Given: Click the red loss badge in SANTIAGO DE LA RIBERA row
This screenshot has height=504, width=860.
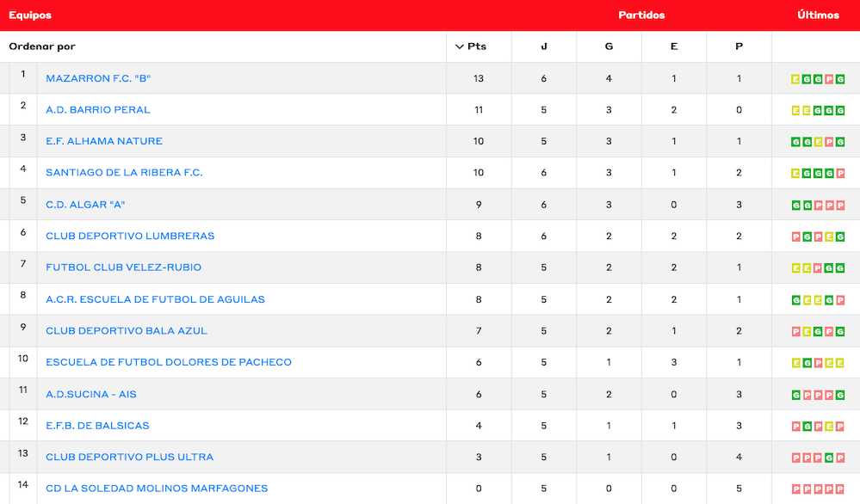Looking at the screenshot, I should click(x=840, y=174).
